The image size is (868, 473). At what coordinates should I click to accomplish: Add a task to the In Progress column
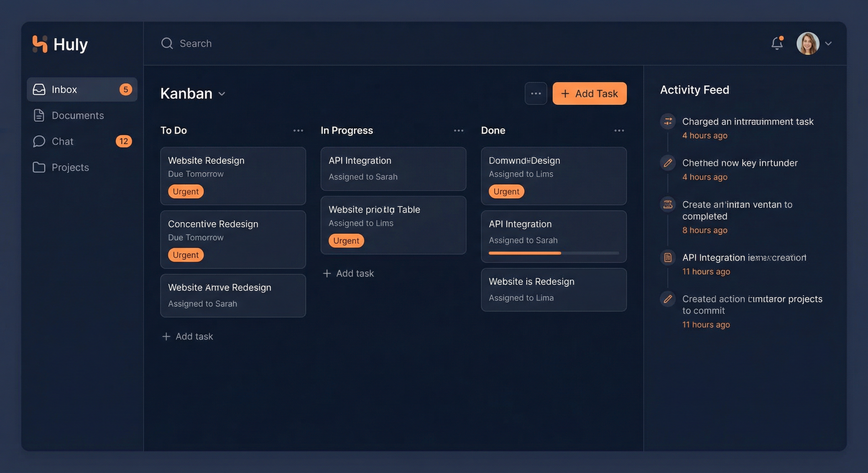[348, 273]
